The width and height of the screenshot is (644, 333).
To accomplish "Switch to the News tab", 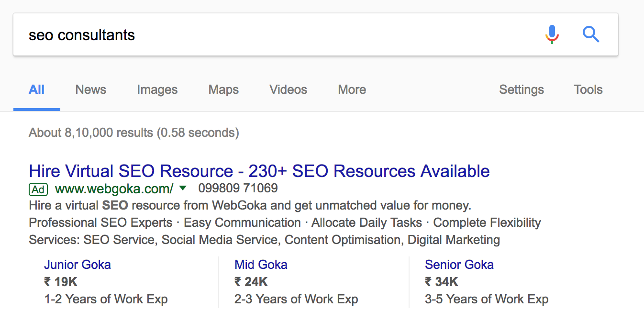I will [90, 89].
